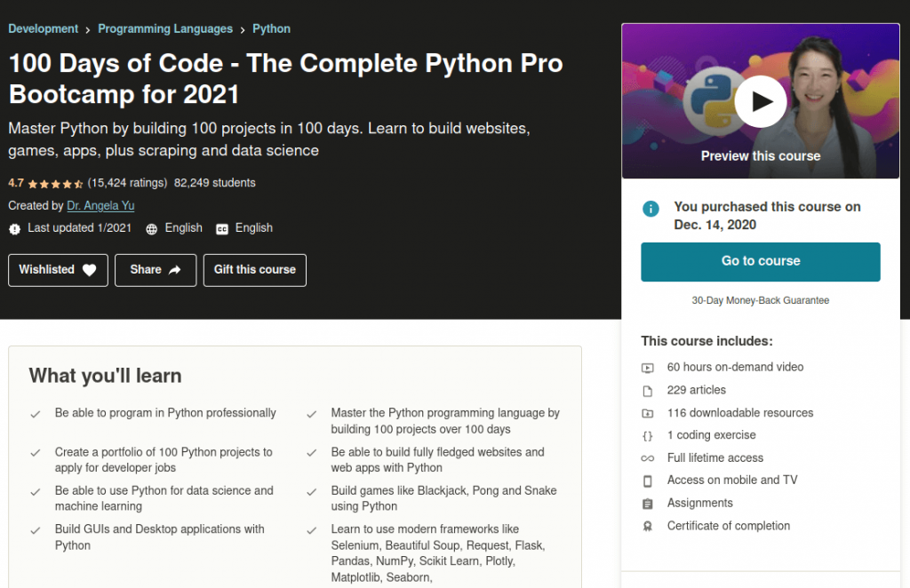This screenshot has width=910, height=588.
Task: Click the '(15,424 ratings)' text
Action: point(127,183)
